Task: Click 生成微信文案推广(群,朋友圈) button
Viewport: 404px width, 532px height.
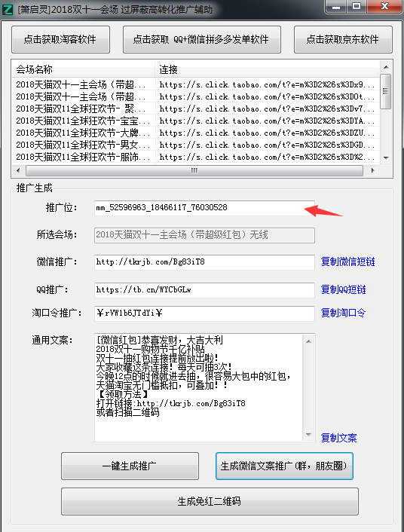Action: 284,466
